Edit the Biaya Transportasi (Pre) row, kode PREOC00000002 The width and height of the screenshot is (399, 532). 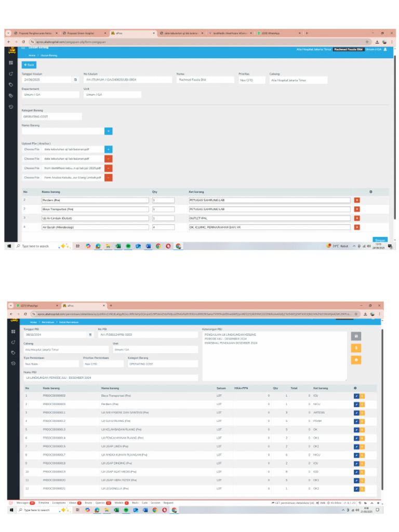(356, 396)
